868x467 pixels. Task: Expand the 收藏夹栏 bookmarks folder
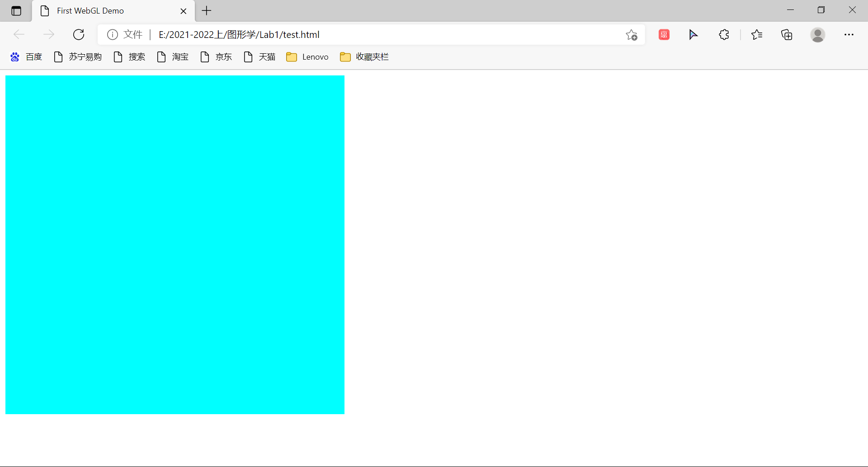tap(364, 57)
